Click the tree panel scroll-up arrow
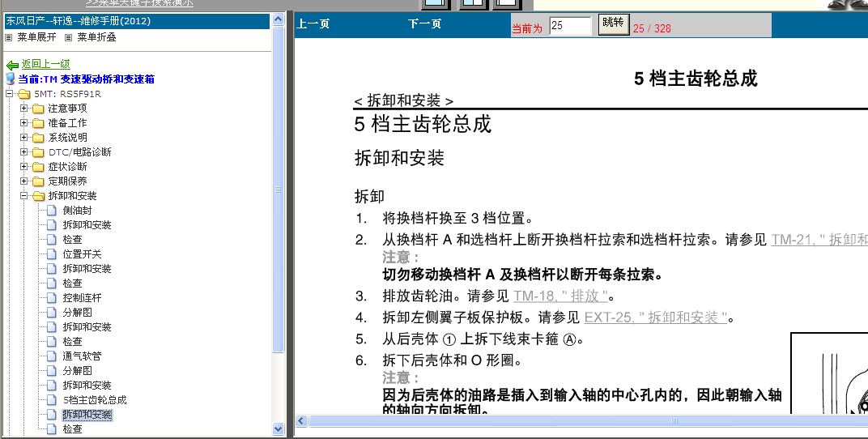The image size is (868, 439). (279, 19)
